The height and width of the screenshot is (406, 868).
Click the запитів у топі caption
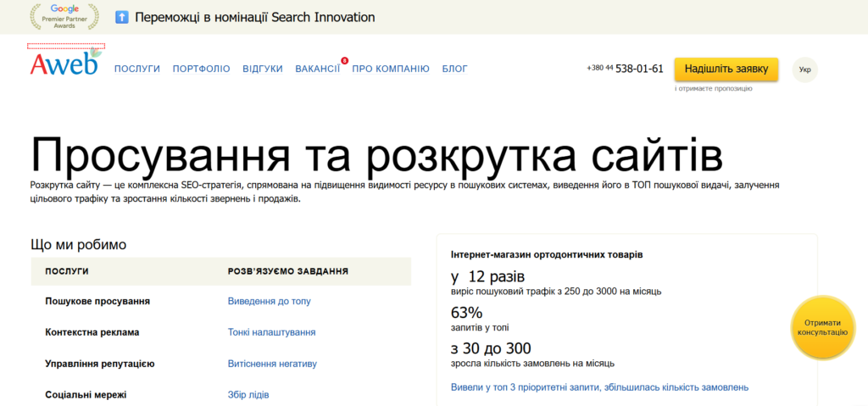point(480,327)
